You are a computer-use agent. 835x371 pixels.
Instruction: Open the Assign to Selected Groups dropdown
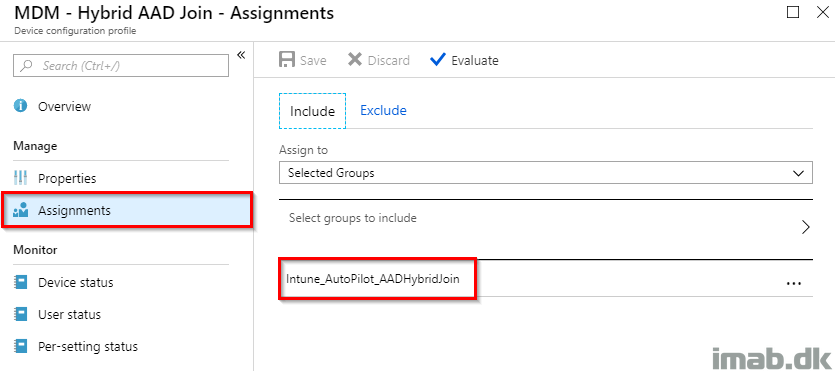pyautogui.click(x=546, y=173)
